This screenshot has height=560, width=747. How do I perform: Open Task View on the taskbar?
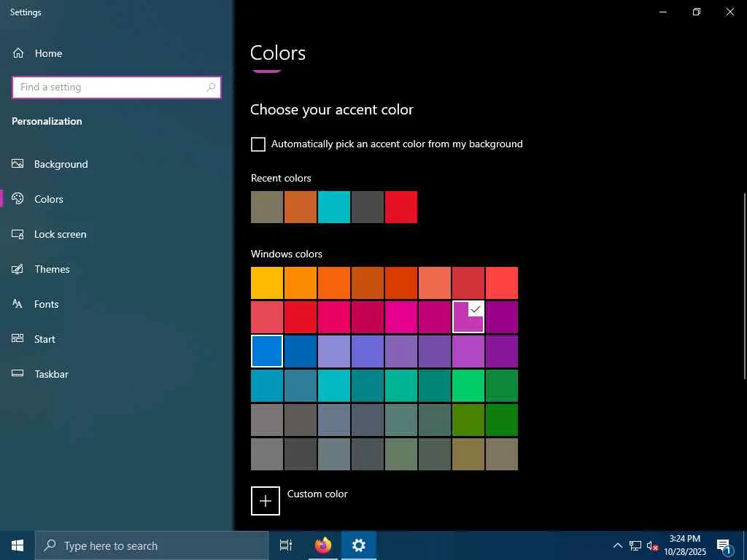(286, 545)
